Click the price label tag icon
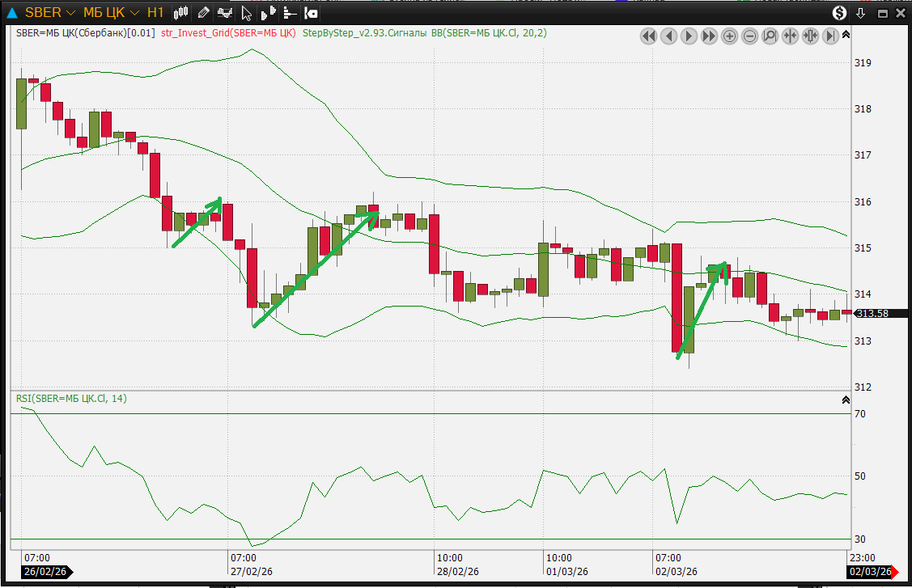 (312, 13)
